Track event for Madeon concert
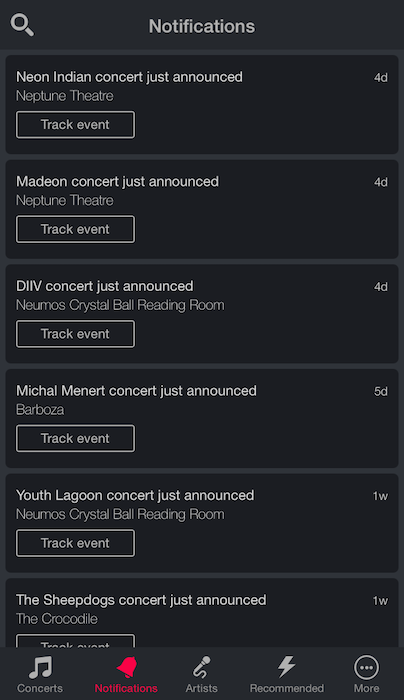The width and height of the screenshot is (404, 700). 75,229
